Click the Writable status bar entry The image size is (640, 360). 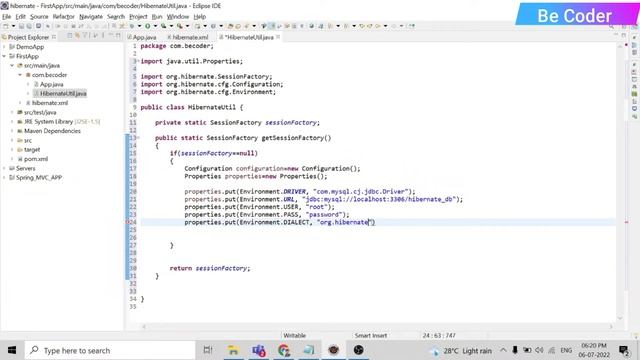(x=294, y=336)
